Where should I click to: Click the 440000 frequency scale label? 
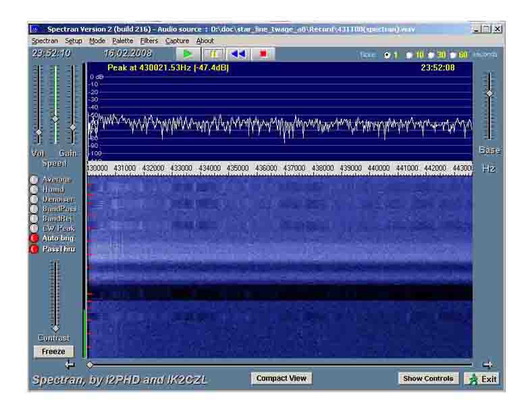coord(379,168)
